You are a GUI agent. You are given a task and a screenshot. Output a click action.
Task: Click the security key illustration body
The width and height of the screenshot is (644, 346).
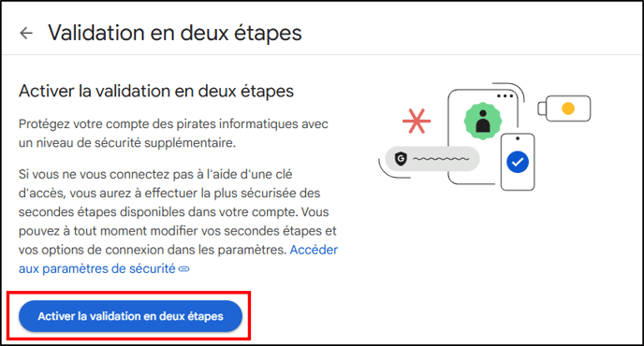pos(568,108)
